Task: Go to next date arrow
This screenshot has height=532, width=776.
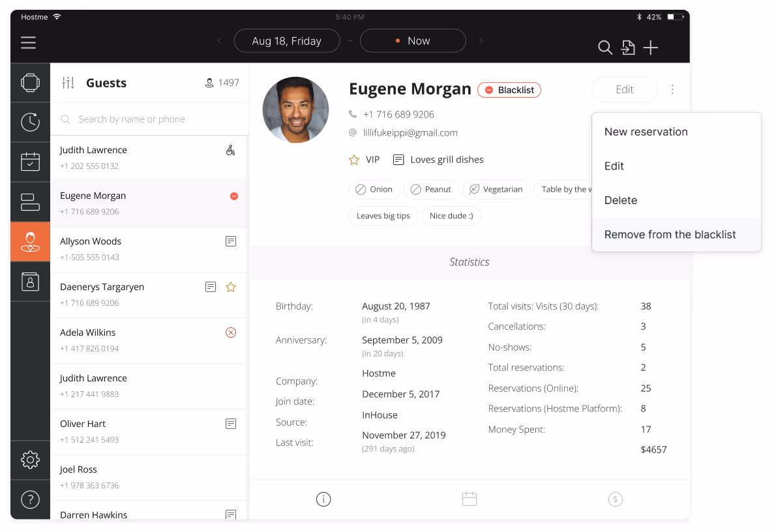Action: pos(481,40)
